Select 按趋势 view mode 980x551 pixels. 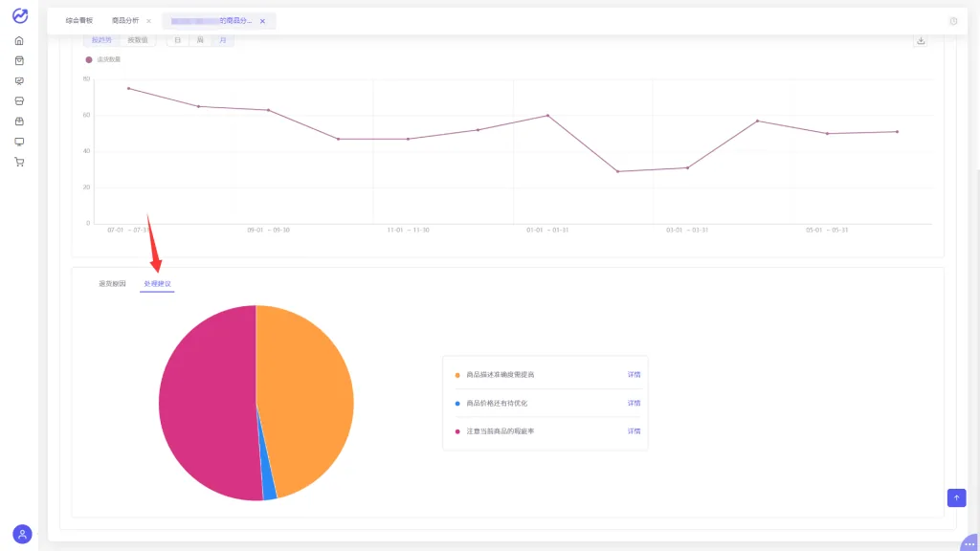(101, 40)
